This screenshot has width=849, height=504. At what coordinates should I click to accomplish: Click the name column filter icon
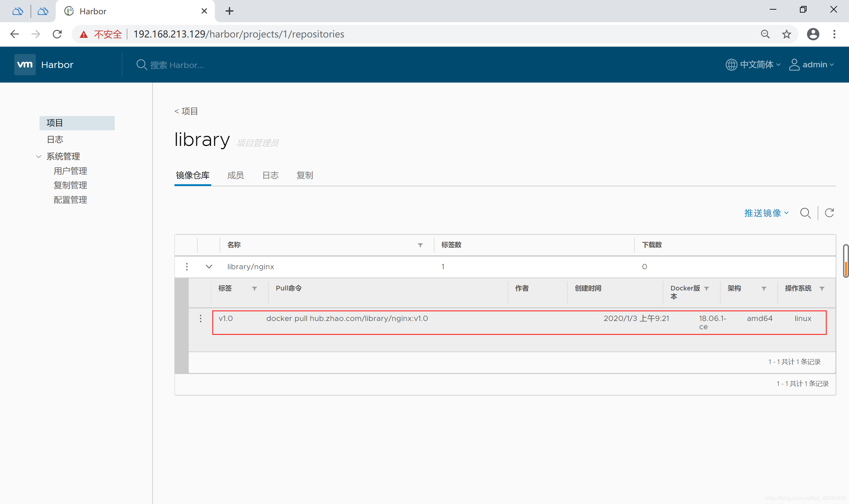pyautogui.click(x=420, y=245)
